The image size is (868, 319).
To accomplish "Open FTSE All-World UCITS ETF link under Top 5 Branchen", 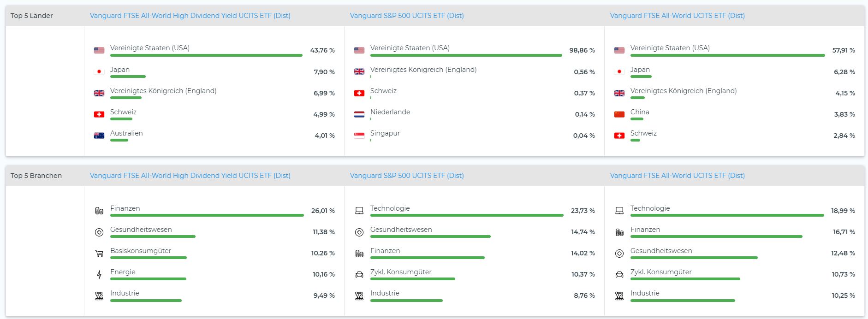I will [677, 176].
